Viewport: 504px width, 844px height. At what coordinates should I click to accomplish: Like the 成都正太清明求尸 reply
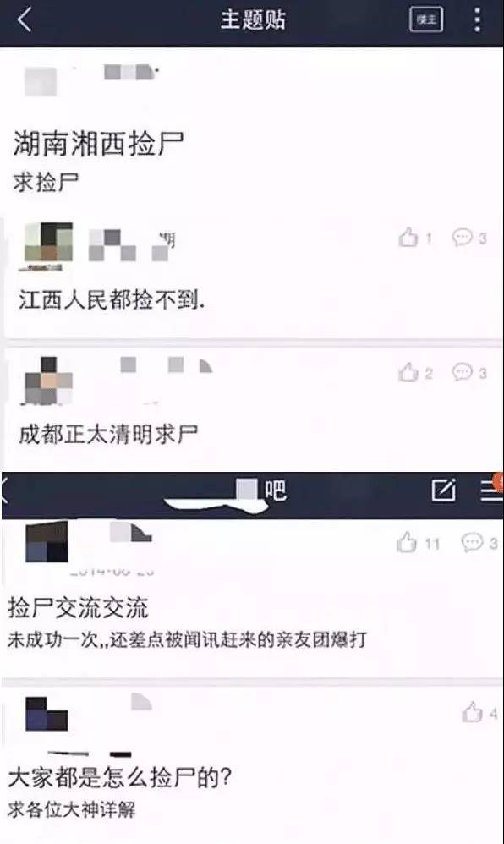click(408, 372)
